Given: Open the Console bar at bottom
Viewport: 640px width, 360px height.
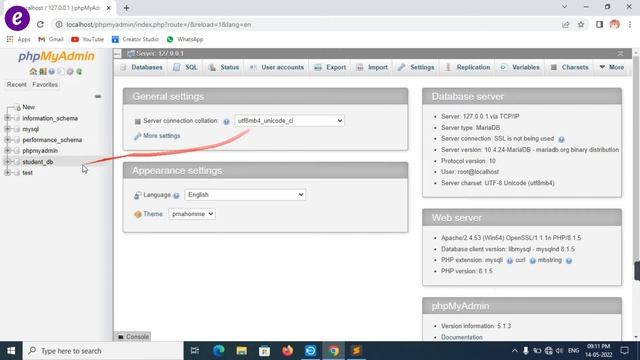Looking at the screenshot, I should 133,337.
